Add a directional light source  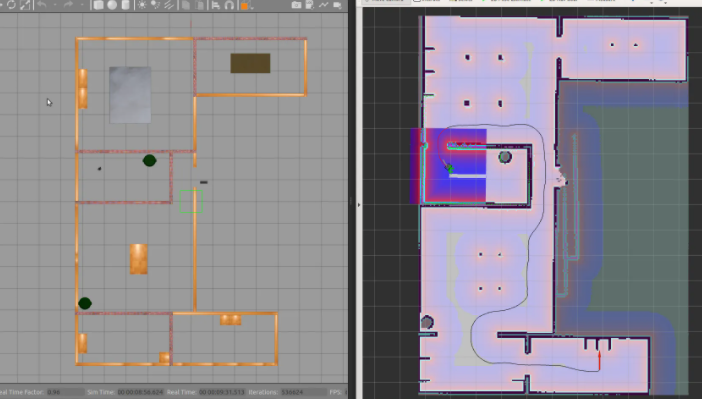click(x=169, y=5)
